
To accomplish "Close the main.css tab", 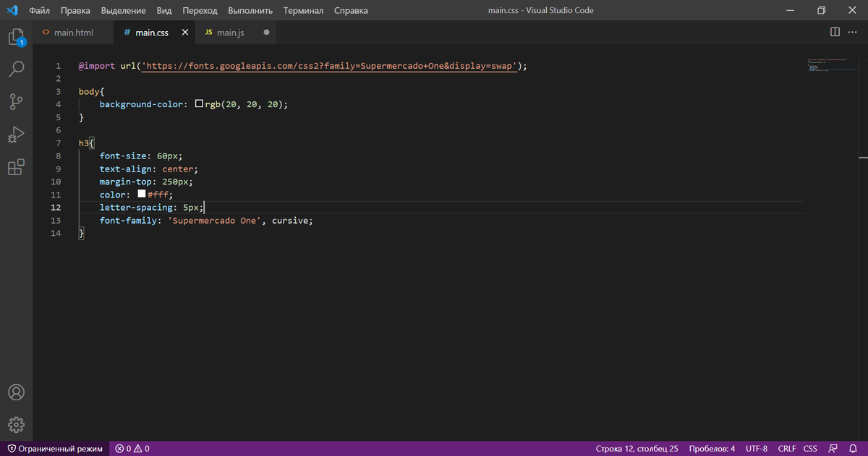I will [184, 33].
